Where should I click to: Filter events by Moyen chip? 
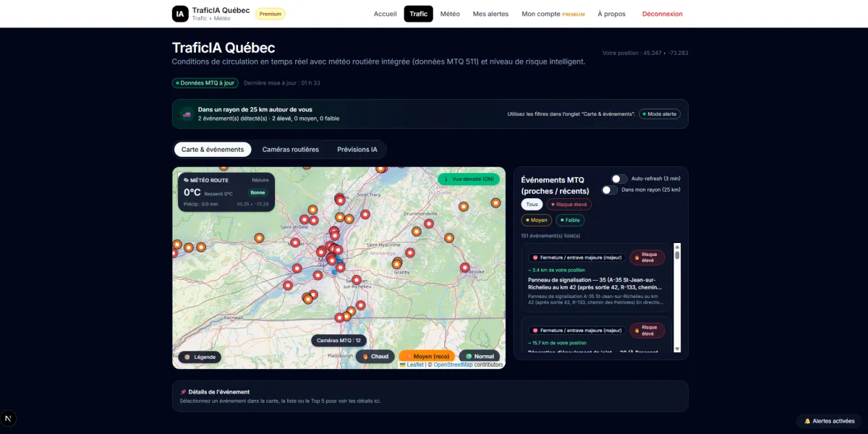point(537,221)
